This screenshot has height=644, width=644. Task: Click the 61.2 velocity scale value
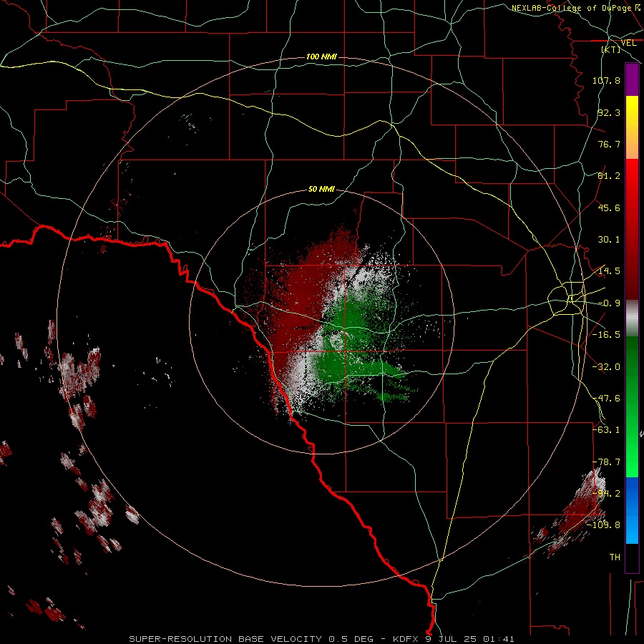tap(609, 176)
